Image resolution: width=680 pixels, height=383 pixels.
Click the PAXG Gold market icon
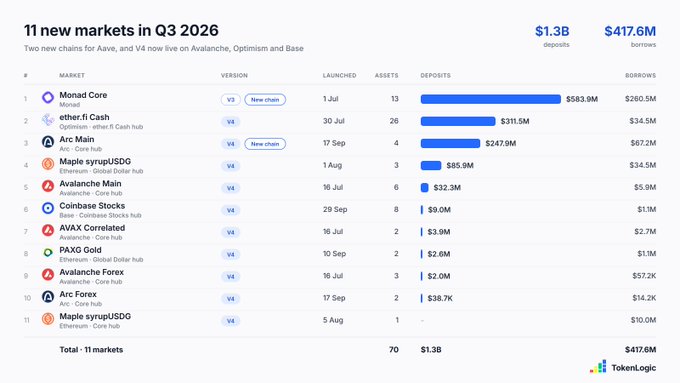click(48, 252)
